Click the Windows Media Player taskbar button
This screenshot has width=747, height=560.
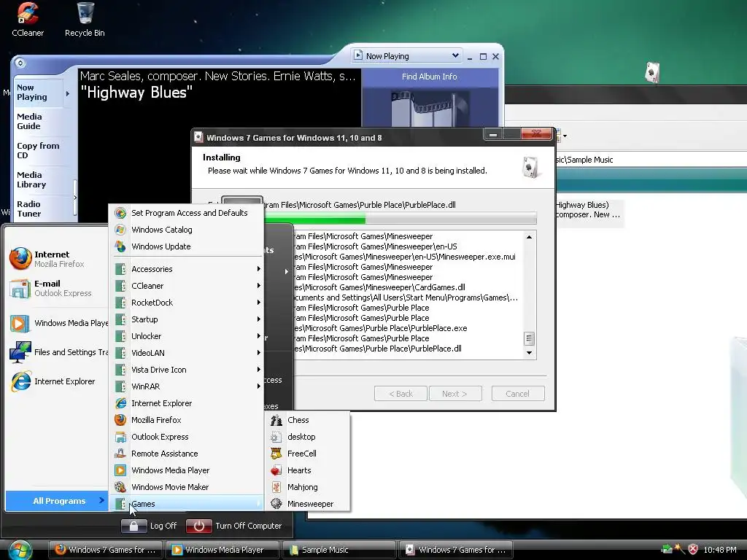coord(222,550)
